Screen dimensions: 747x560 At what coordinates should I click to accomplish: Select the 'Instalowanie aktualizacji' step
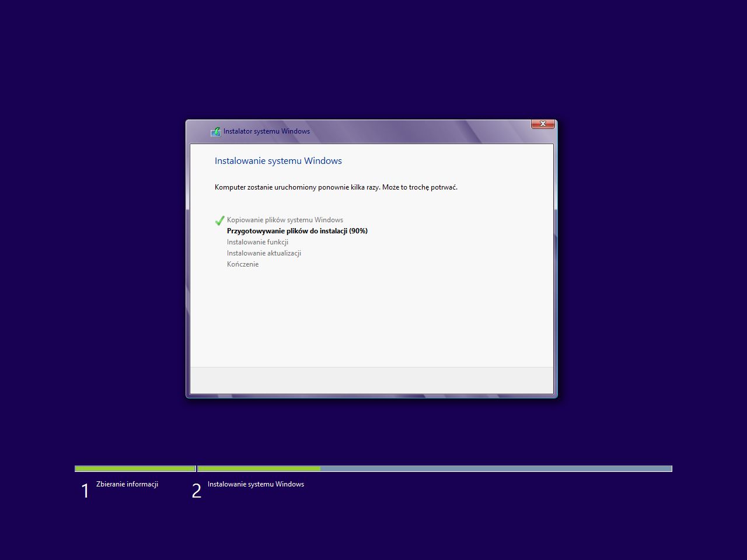point(264,253)
